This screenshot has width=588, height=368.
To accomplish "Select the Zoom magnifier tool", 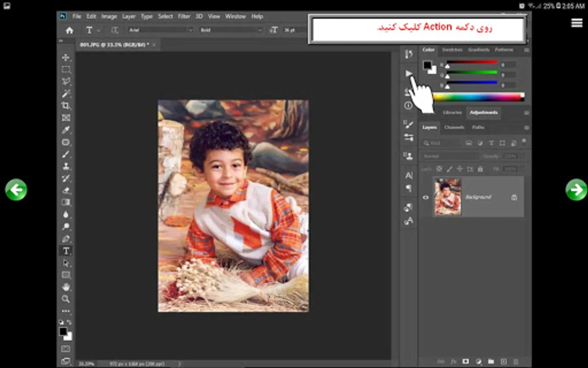I will pos(66,299).
